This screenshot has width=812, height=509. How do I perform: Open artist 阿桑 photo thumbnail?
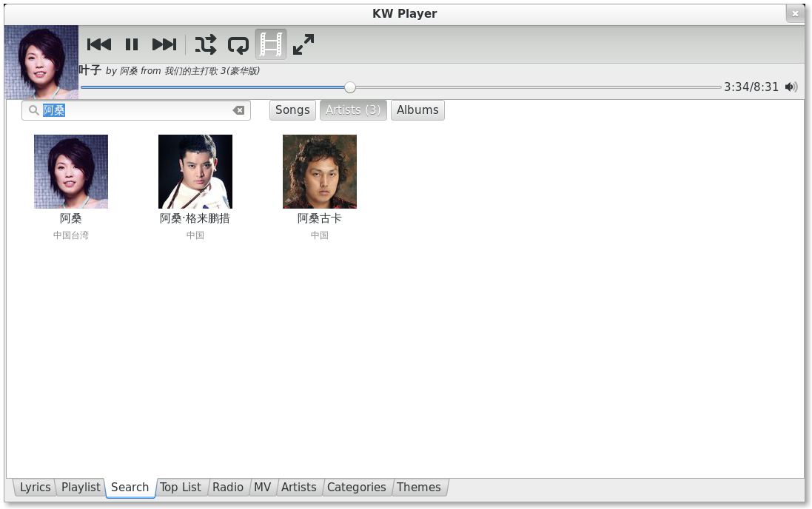(x=71, y=172)
